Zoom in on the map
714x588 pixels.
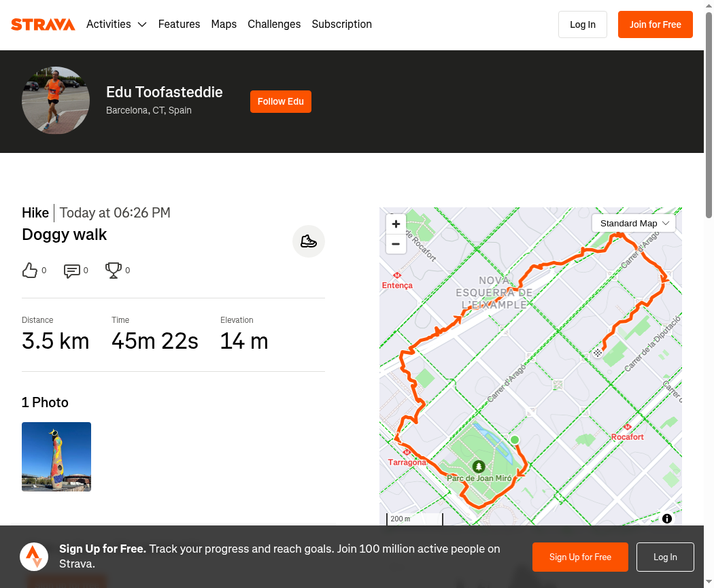coord(396,224)
